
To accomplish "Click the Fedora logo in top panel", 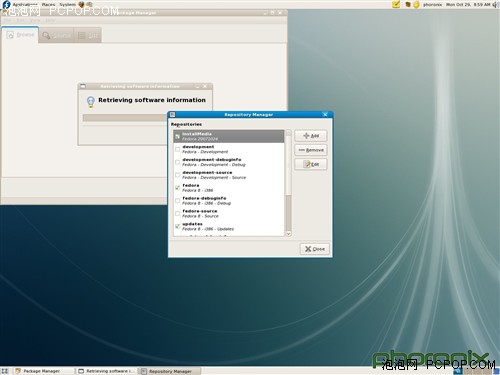I will tap(6, 4).
